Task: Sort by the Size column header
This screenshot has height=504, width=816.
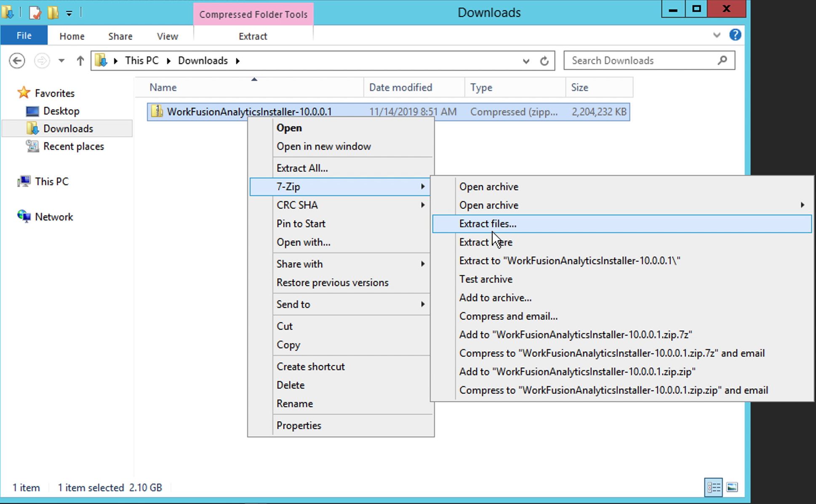Action: click(x=599, y=87)
